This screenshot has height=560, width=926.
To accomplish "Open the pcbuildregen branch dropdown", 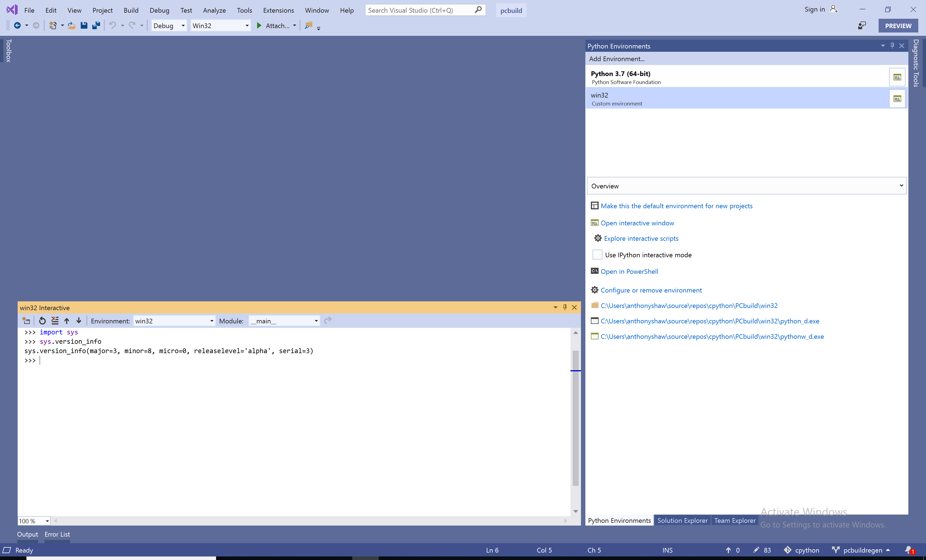I will 861,550.
